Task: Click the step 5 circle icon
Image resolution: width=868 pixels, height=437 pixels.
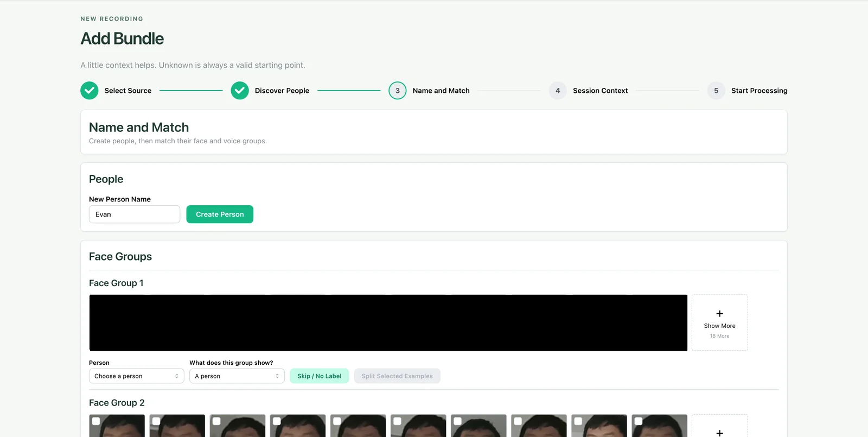Action: click(716, 91)
